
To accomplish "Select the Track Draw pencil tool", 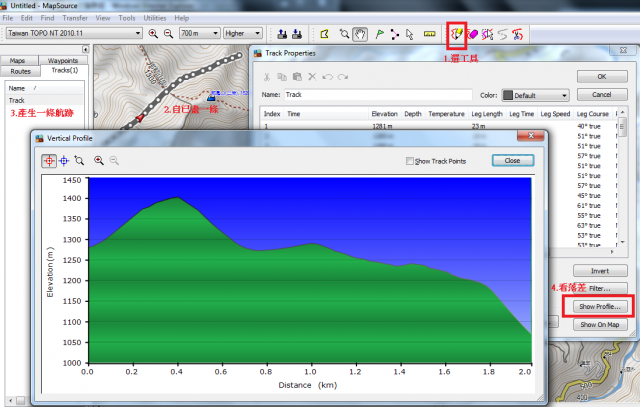I will click(457, 34).
